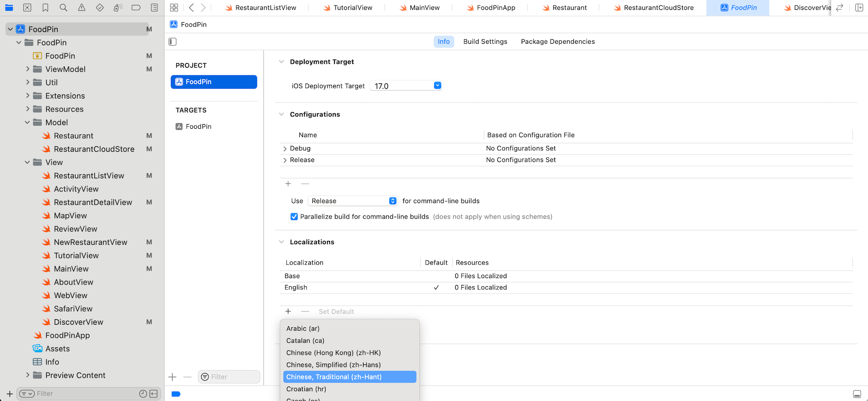Select Arabic (ar) localization option
Viewport: 868px width, 401px height.
coord(303,329)
